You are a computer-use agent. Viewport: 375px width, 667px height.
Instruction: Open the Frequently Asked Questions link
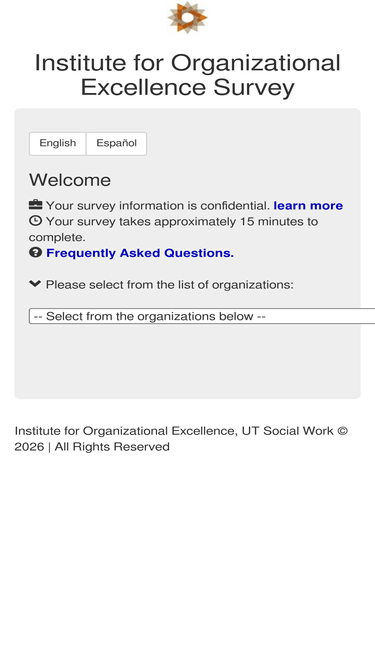pyautogui.click(x=140, y=253)
